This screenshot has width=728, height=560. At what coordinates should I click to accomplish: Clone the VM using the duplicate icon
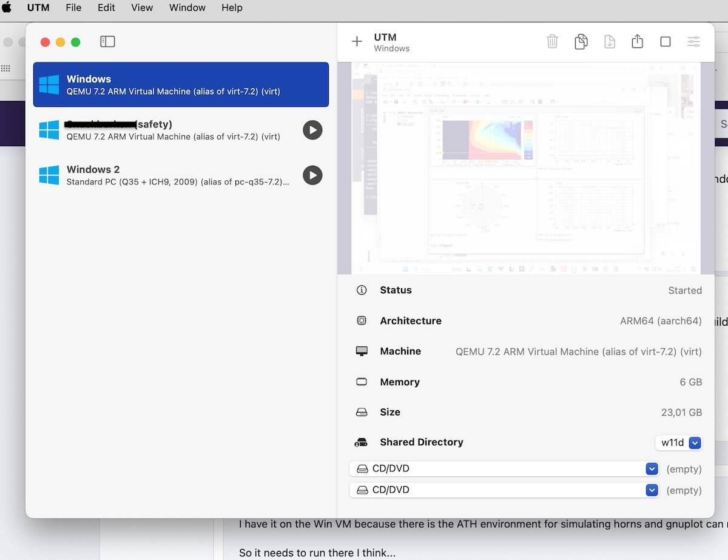point(581,41)
